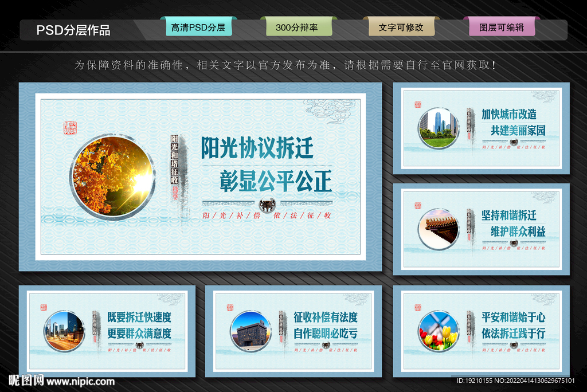Click the skyscraper circular photo
This screenshot has height=392, width=587.
coord(439,128)
